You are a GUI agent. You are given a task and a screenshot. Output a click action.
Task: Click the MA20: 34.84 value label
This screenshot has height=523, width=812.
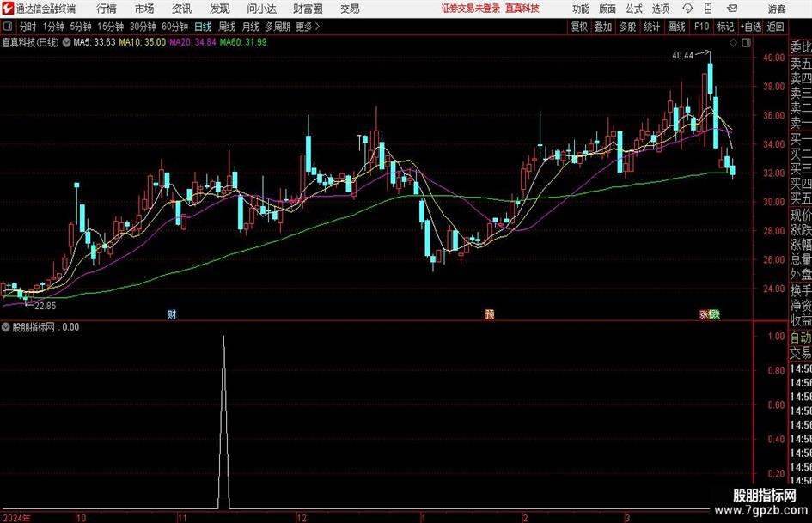click(x=192, y=42)
